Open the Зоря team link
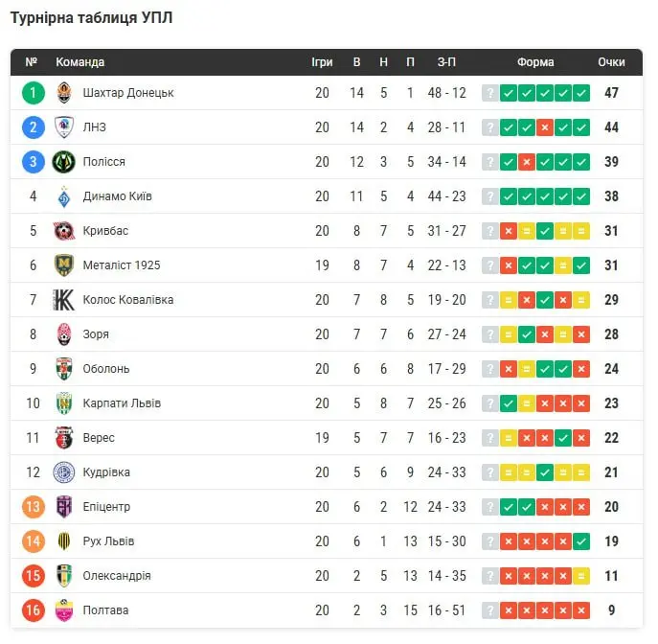 [96, 334]
